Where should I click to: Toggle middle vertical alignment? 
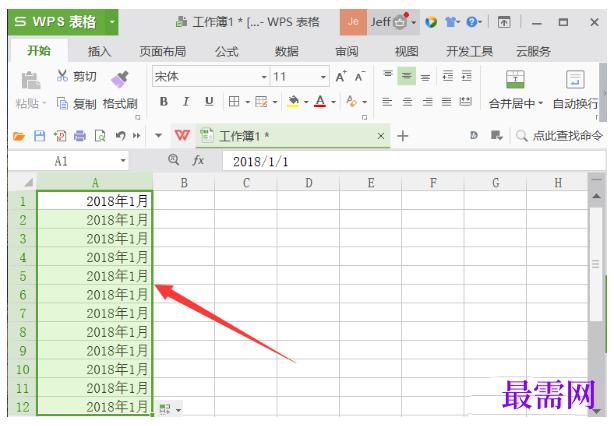406,76
